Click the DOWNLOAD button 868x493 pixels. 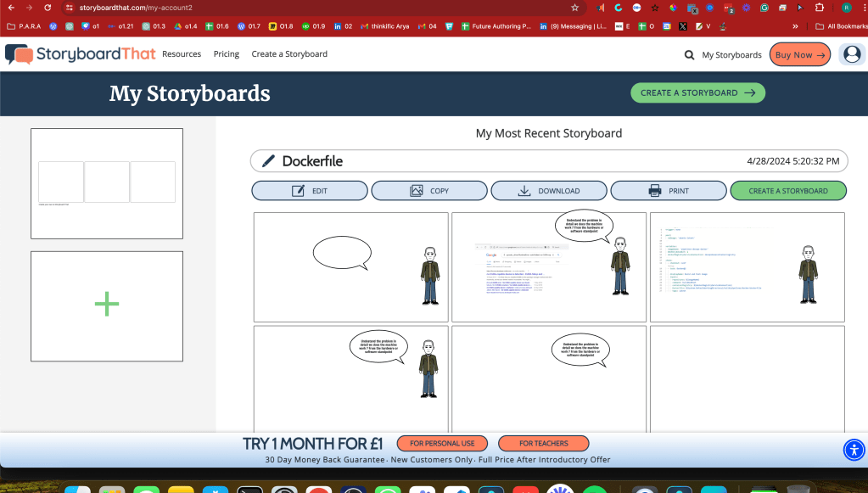click(549, 191)
